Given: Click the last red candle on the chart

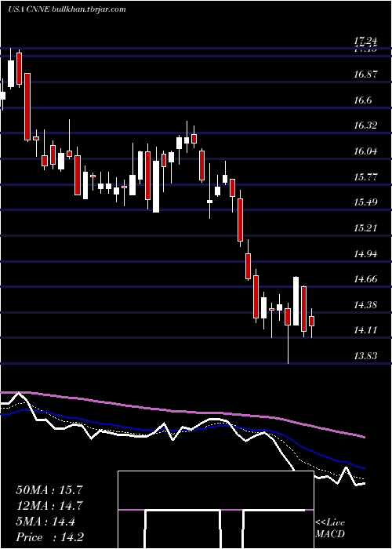Looking at the screenshot, I should click(x=311, y=321).
